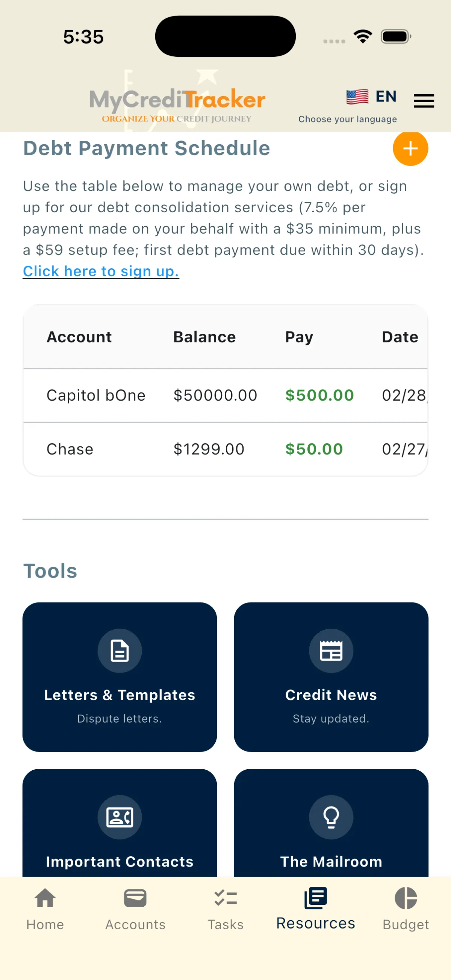Tap the $500.00 pay amount

pos(319,395)
